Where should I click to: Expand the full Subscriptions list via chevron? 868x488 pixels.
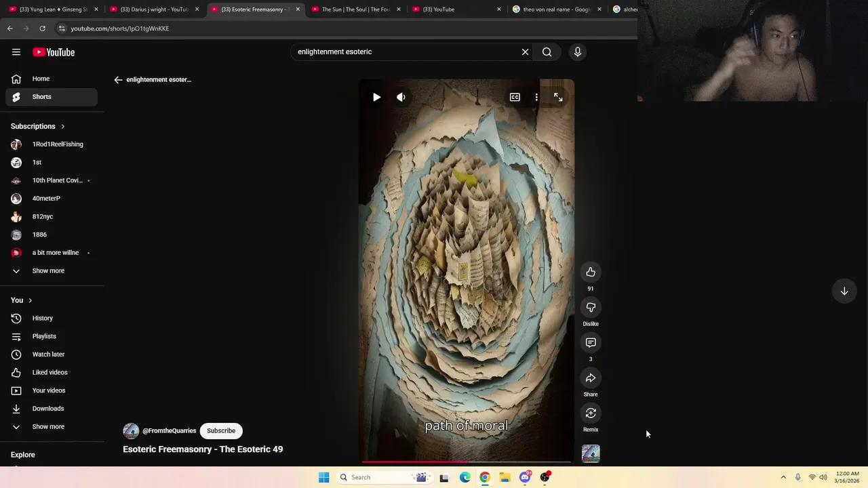pos(62,126)
